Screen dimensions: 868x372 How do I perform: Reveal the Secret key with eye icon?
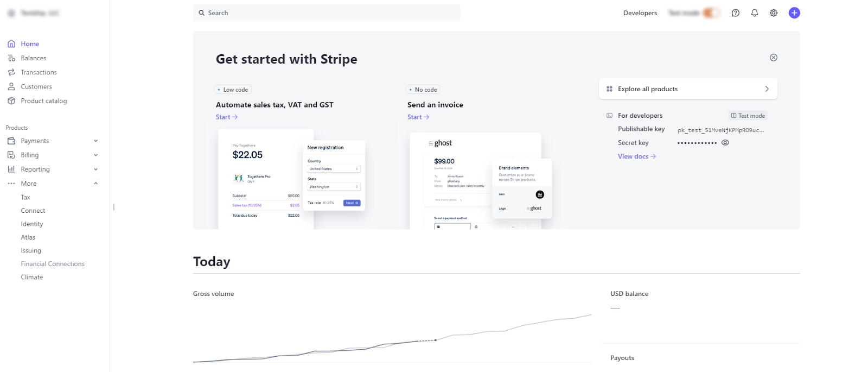(725, 143)
